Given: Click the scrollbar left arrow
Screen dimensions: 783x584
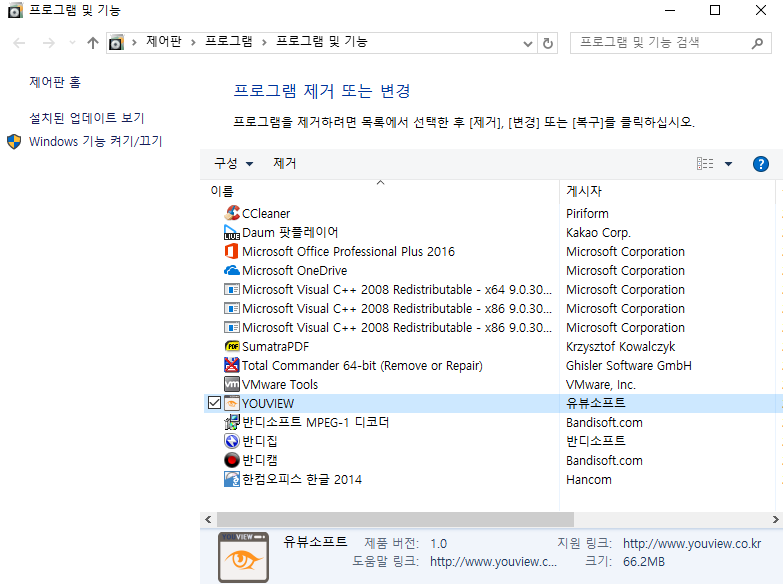Looking at the screenshot, I should pos(208,520).
